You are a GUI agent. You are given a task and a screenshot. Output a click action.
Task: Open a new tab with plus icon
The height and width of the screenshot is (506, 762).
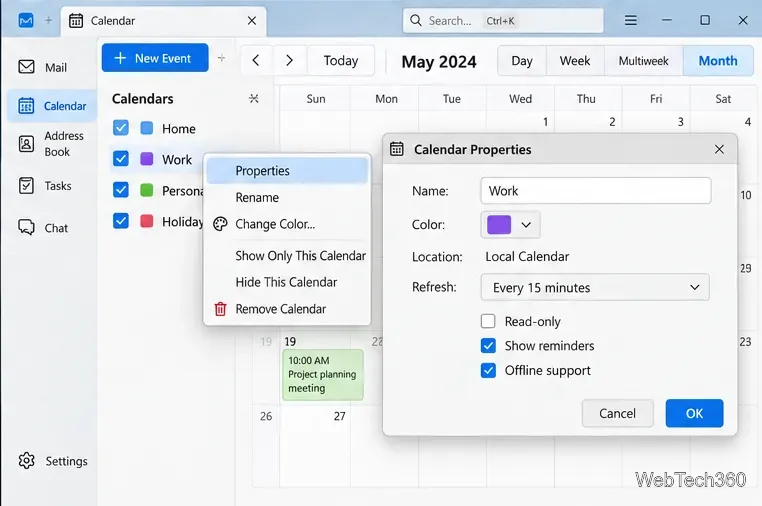point(48,20)
